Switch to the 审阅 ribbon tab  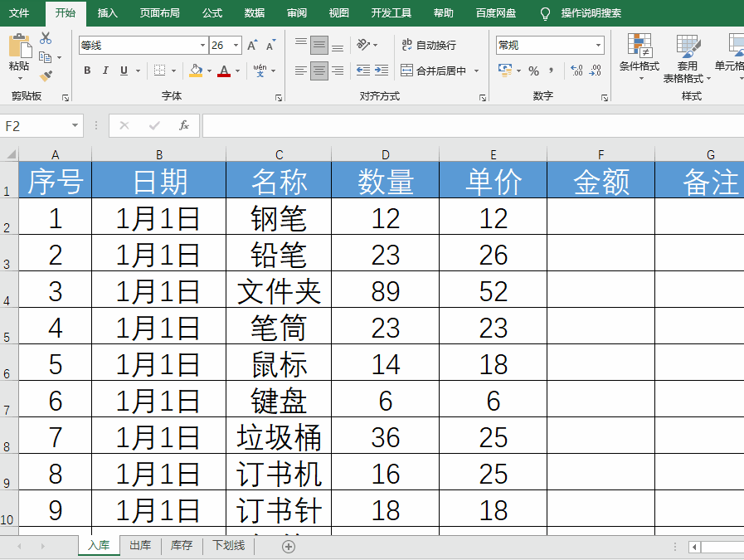[x=297, y=12]
